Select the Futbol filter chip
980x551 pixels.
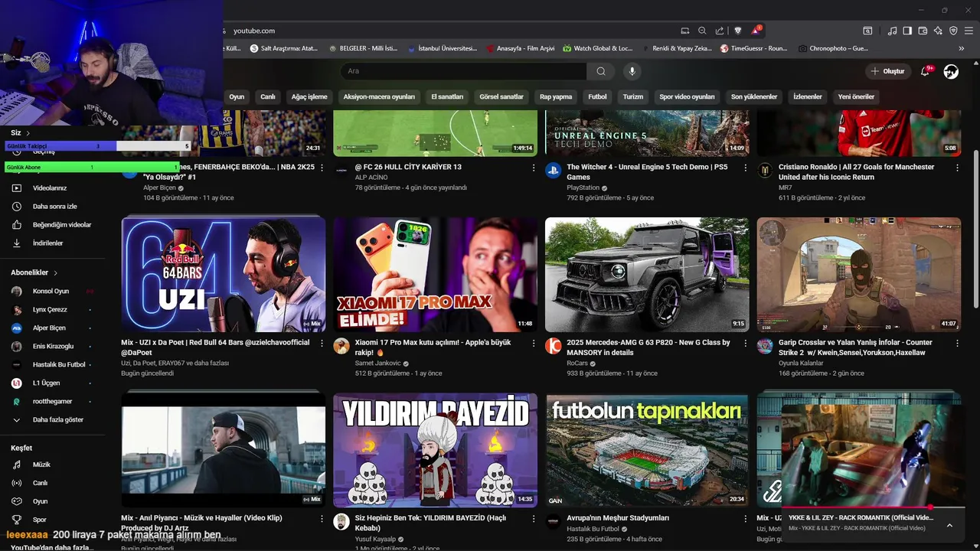pyautogui.click(x=597, y=97)
